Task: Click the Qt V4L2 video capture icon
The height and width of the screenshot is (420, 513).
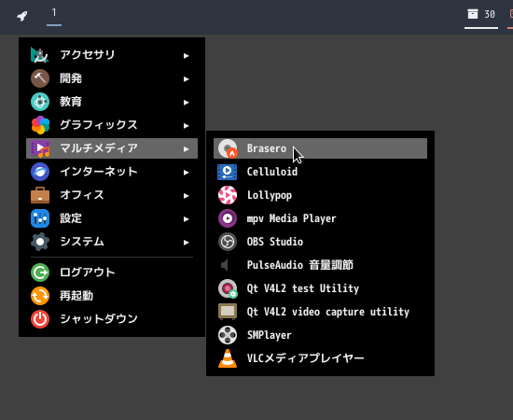Action: tap(228, 312)
